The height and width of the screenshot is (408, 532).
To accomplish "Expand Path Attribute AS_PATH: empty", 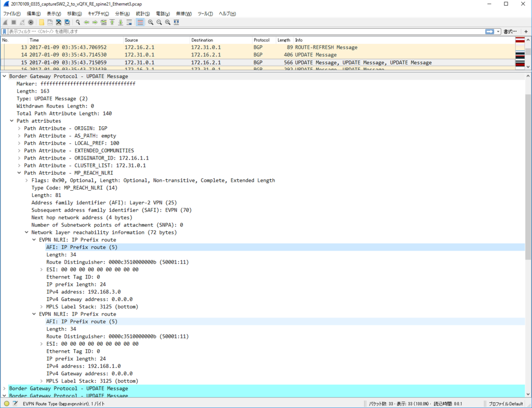I will (x=19, y=136).
